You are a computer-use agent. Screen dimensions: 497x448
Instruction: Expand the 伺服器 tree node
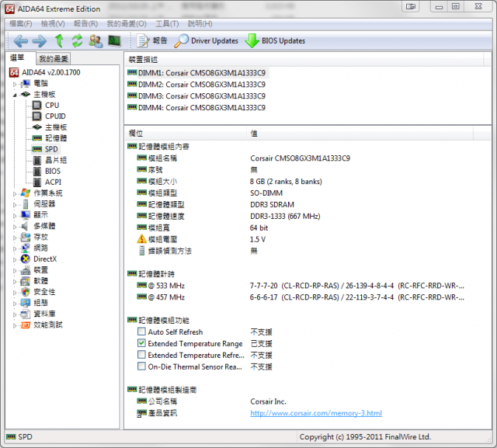(15, 205)
